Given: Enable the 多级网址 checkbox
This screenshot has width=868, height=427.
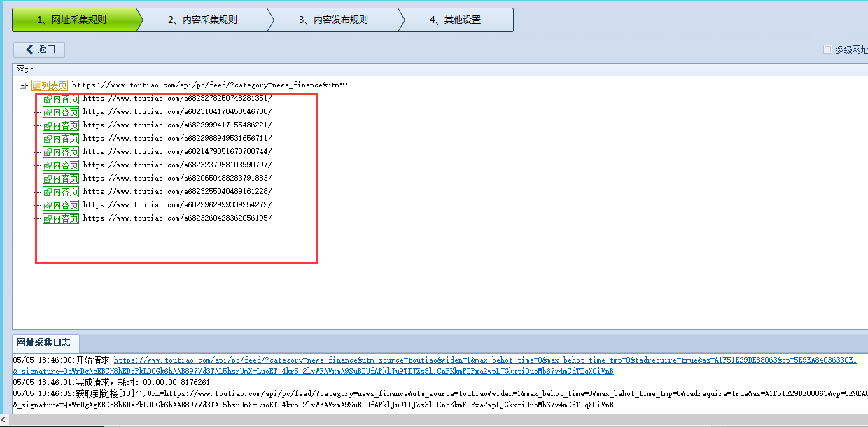Looking at the screenshot, I should pyautogui.click(x=828, y=50).
